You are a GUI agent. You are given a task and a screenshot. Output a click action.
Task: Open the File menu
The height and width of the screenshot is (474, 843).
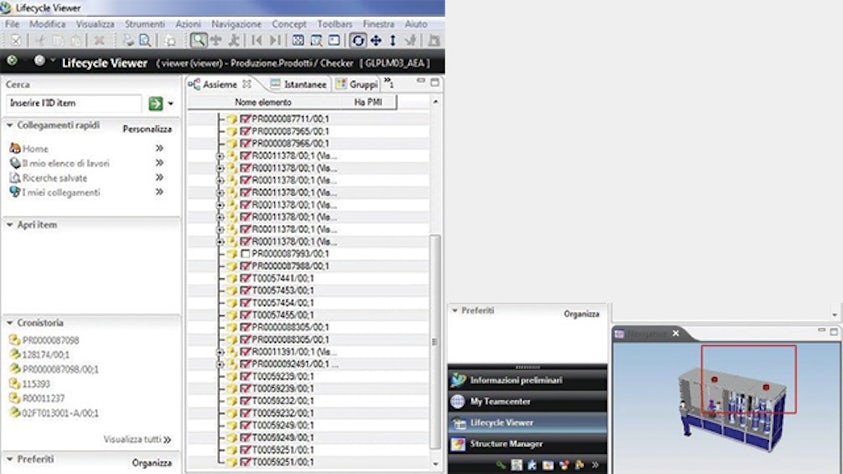pos(12,24)
